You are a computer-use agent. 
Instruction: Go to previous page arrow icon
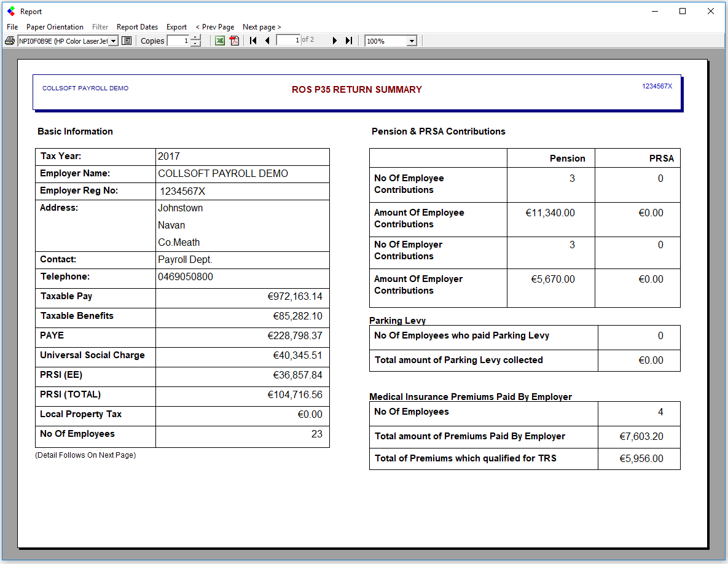pos(267,41)
